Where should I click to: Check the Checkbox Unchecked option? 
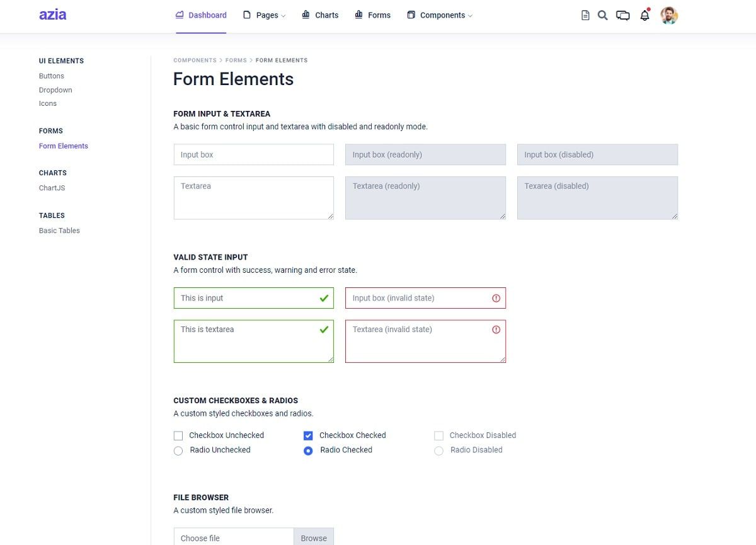pyautogui.click(x=178, y=435)
